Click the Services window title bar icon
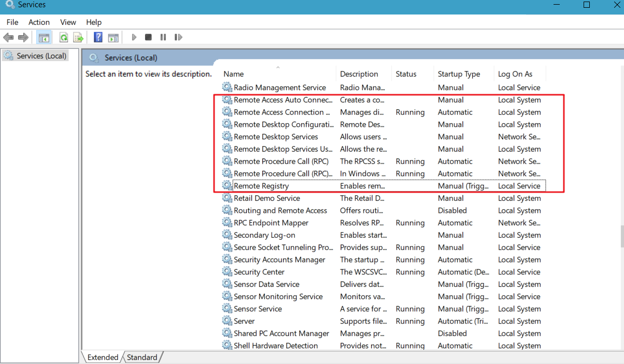 [x=9, y=5]
